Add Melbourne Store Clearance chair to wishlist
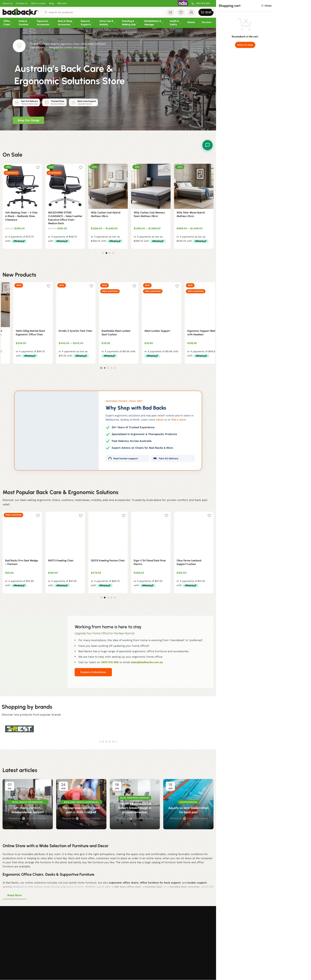Viewport: 311px width, 980px height. pyautogui.click(x=81, y=167)
